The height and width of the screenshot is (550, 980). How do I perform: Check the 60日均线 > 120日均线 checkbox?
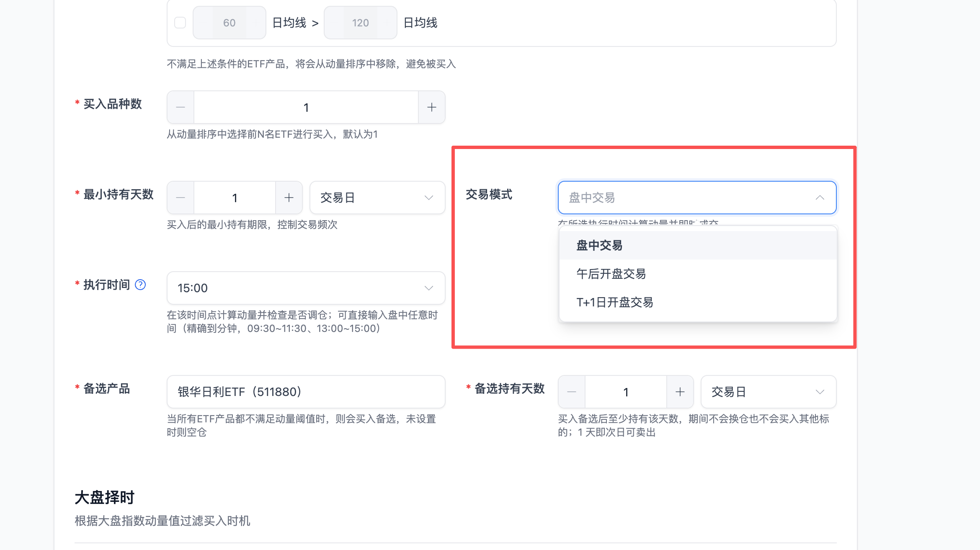tap(180, 23)
